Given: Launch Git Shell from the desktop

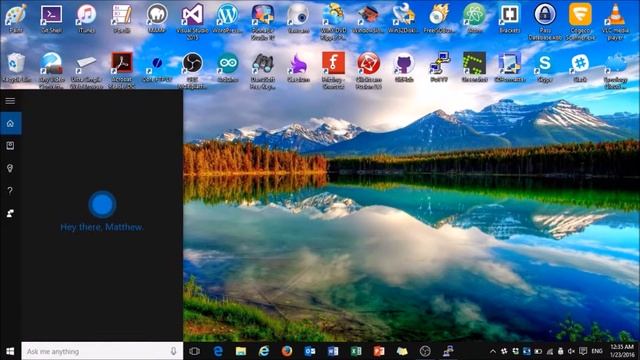Looking at the screenshot, I should (x=51, y=18).
